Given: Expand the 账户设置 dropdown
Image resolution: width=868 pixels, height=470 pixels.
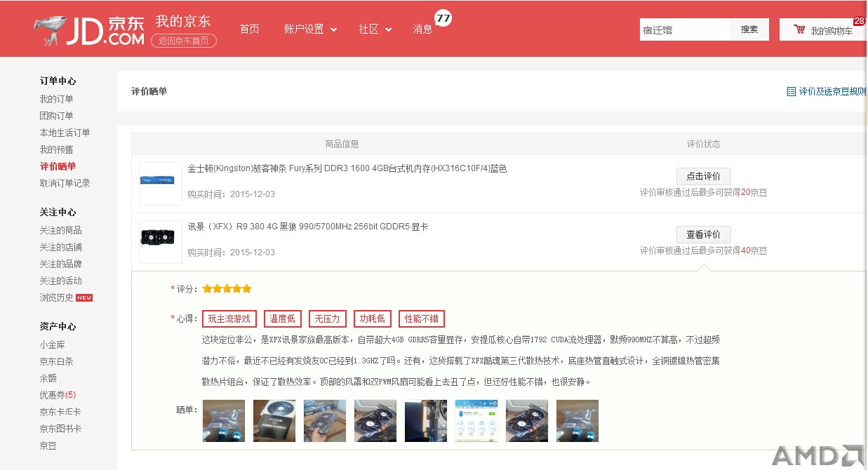Looking at the screenshot, I should pyautogui.click(x=310, y=29).
